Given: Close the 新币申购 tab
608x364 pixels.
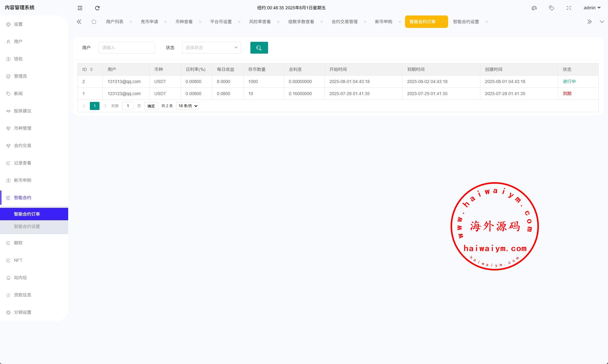Looking at the screenshot, I should click(x=399, y=22).
